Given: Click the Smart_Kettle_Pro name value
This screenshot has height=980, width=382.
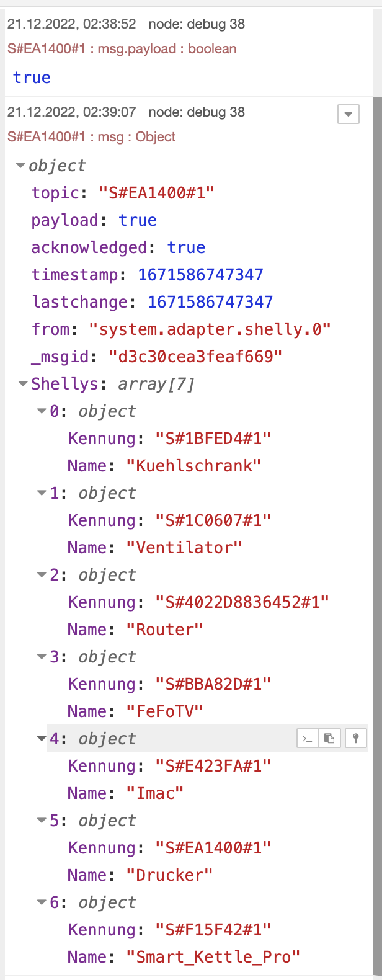Looking at the screenshot, I should click(213, 957).
